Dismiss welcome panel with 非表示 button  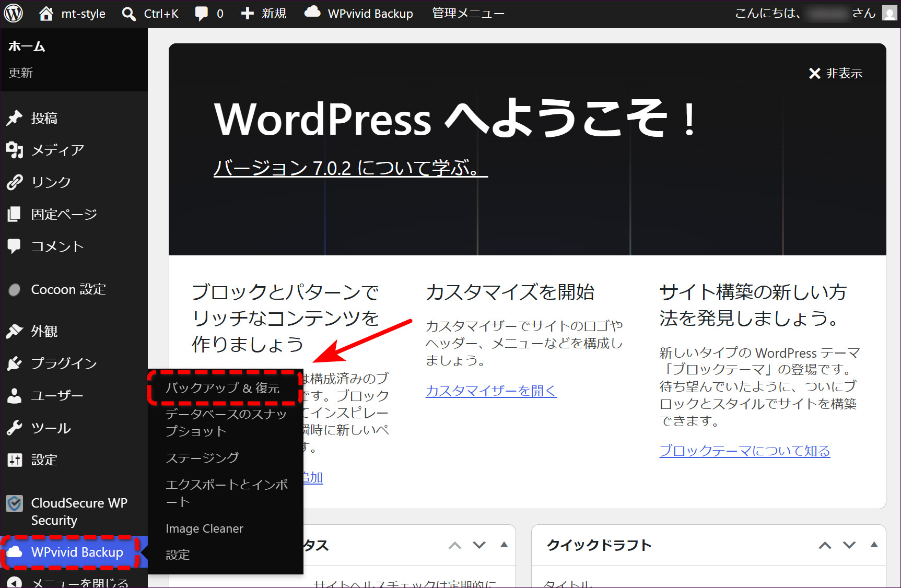click(x=836, y=74)
